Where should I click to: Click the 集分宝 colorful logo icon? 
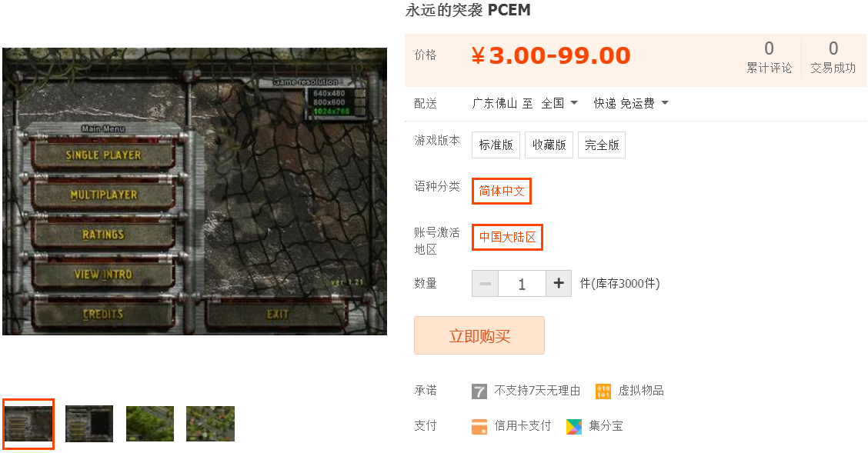[x=574, y=426]
